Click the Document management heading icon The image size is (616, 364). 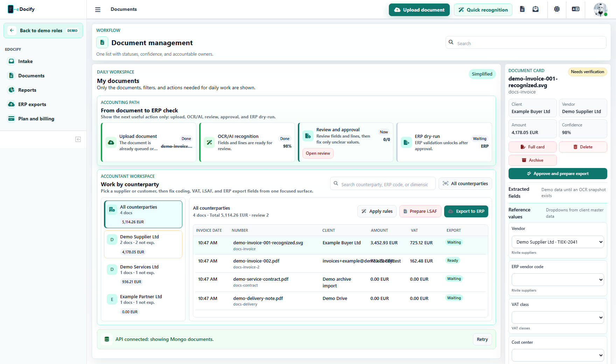pyautogui.click(x=102, y=43)
